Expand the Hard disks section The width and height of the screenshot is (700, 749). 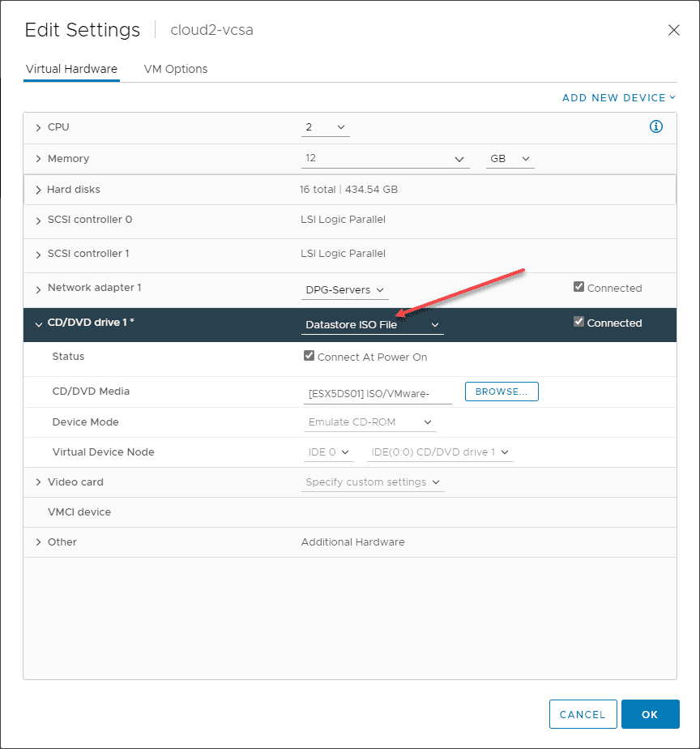click(38, 190)
